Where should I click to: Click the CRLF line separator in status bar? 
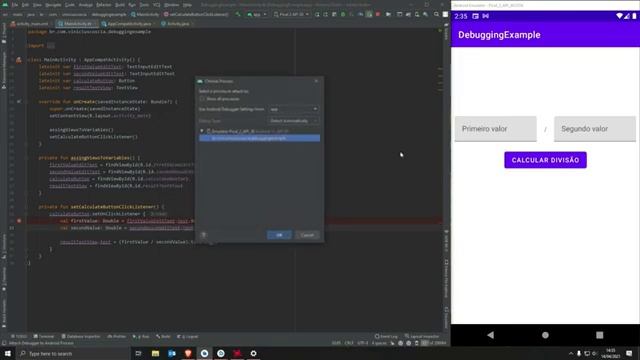pyautogui.click(x=349, y=343)
